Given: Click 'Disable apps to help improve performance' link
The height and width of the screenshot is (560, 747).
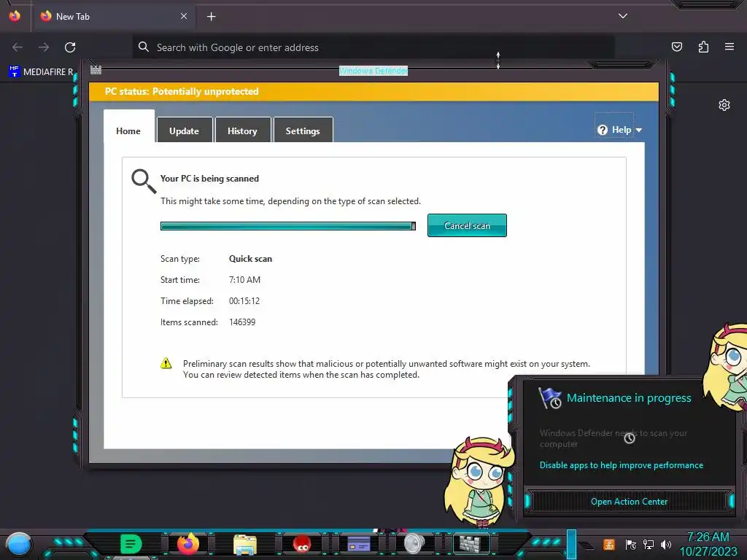Looking at the screenshot, I should [x=622, y=465].
